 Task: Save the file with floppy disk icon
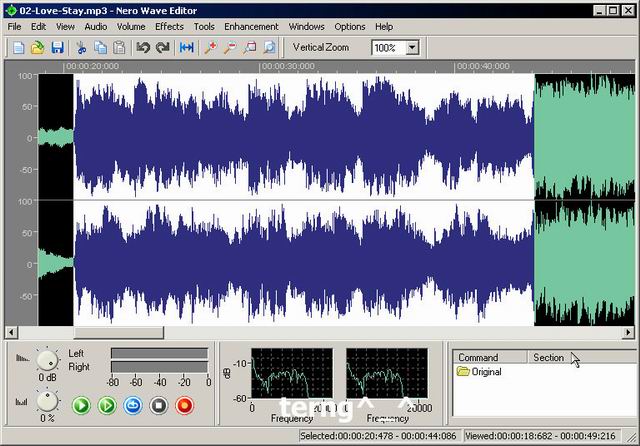coord(57,48)
